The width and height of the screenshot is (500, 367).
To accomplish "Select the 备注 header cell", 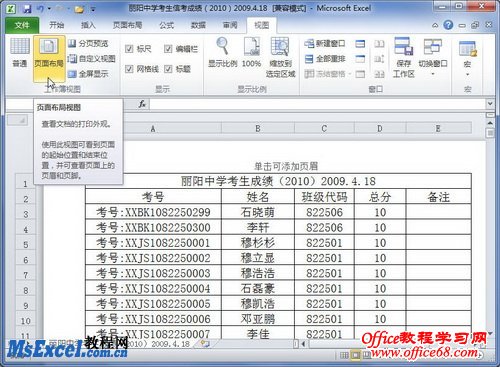I will coord(438,197).
